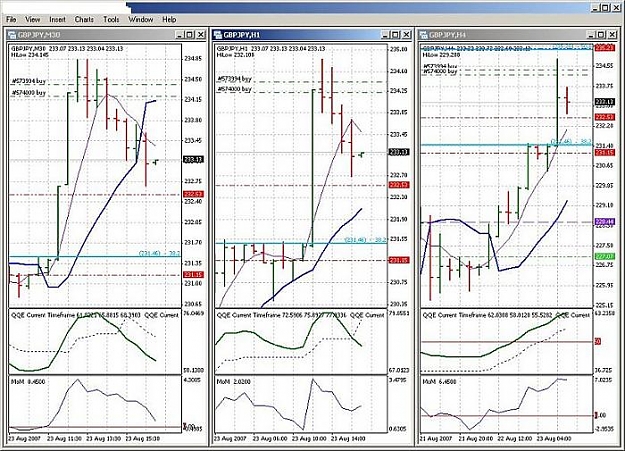
Task: Open the Insert menu
Action: [57, 20]
